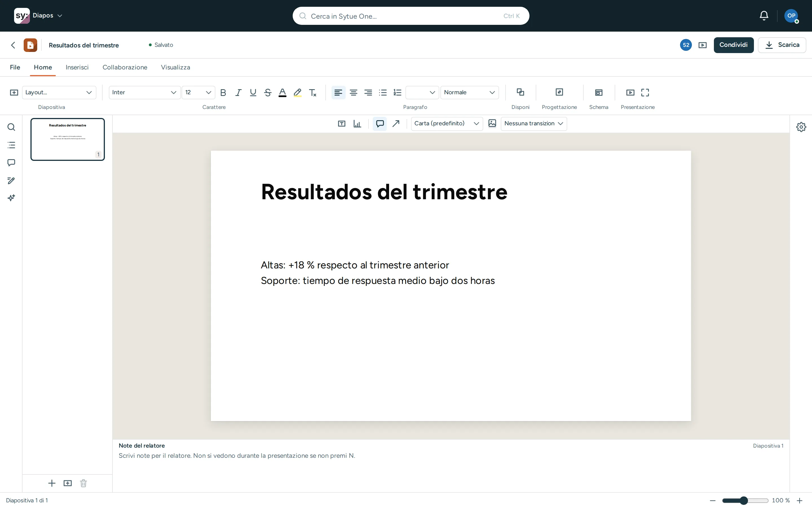Expand the Inter font dropdown
Viewport: 812px width, 508px height.
tap(145, 92)
